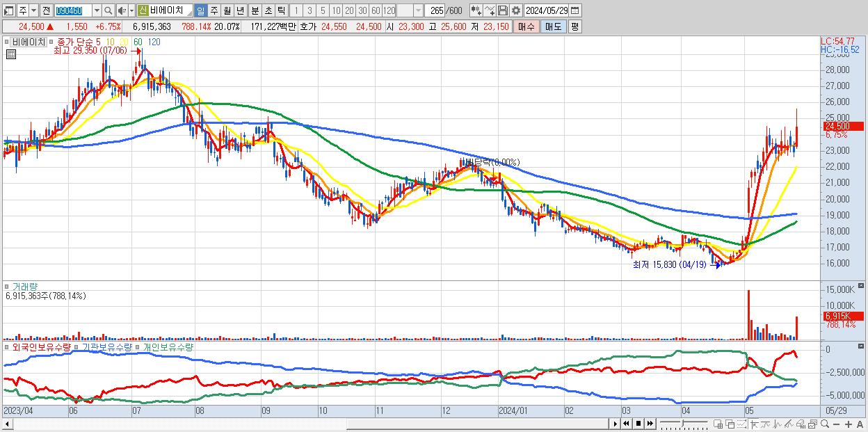Zoom in chart with plus icon
This screenshot has width=868, height=432.
coord(848,424)
